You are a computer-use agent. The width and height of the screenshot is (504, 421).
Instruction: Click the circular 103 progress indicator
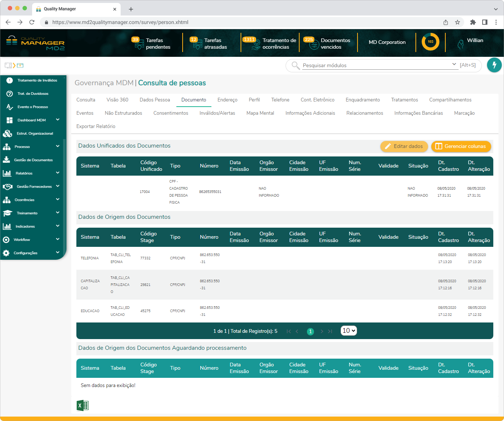[x=430, y=42]
